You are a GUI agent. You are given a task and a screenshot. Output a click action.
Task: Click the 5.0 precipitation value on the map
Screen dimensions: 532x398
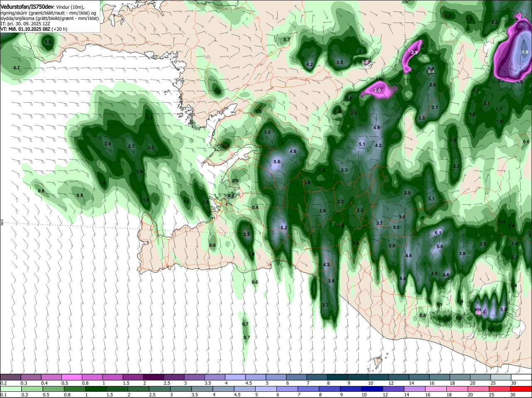(x=440, y=247)
